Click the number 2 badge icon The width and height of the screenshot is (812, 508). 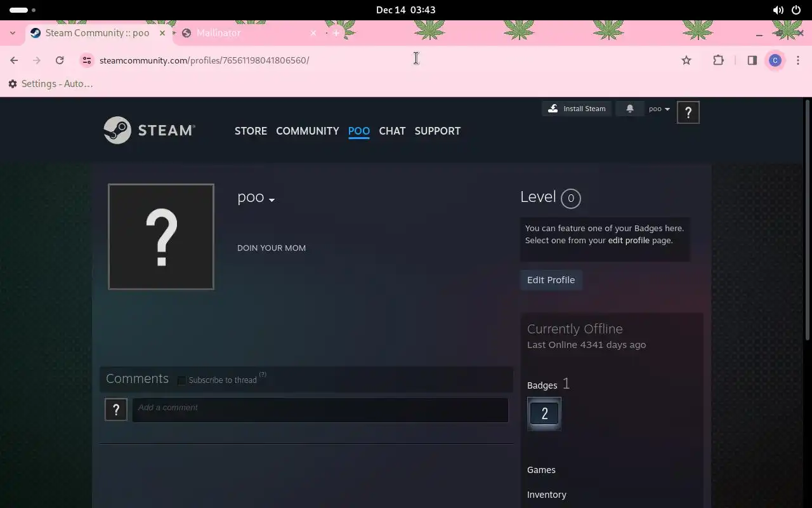(544, 414)
